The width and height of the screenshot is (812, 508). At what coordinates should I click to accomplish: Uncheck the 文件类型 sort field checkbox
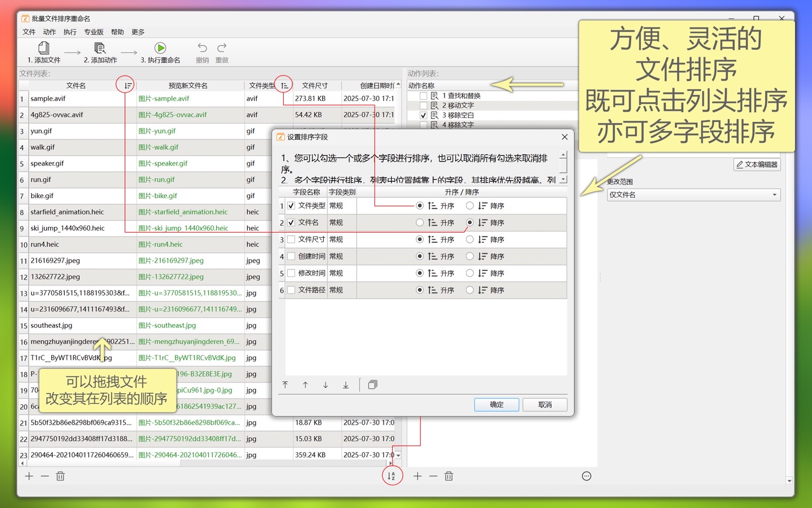tap(291, 206)
